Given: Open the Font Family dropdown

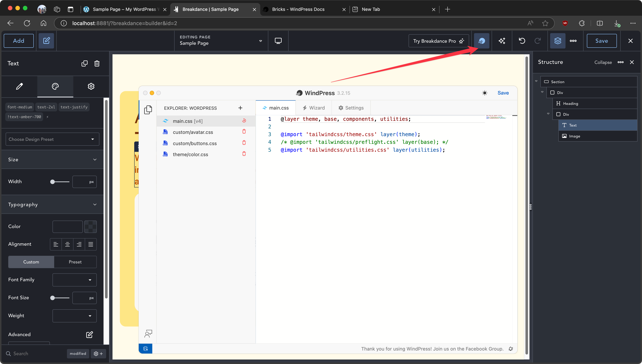Looking at the screenshot, I should point(74,280).
